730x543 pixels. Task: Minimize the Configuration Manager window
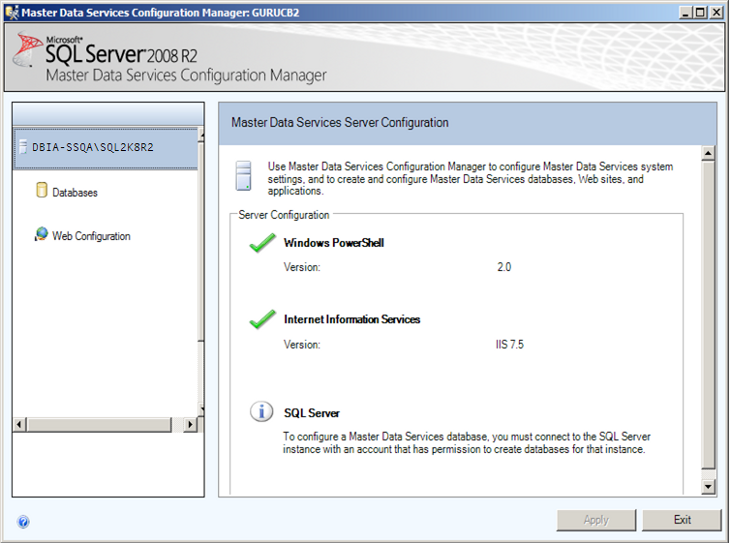click(x=685, y=13)
